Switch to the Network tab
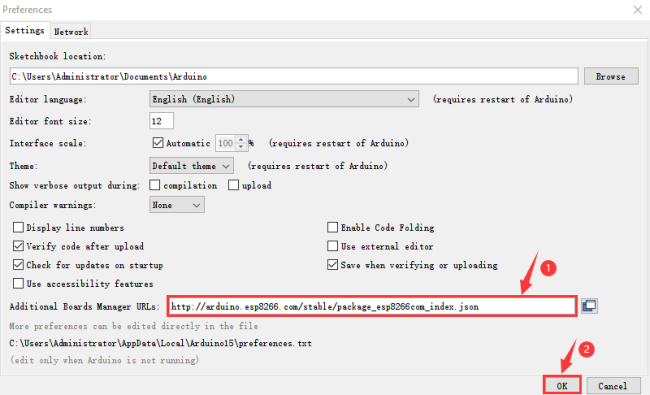Screen dimensions: 650x395 coord(71,32)
